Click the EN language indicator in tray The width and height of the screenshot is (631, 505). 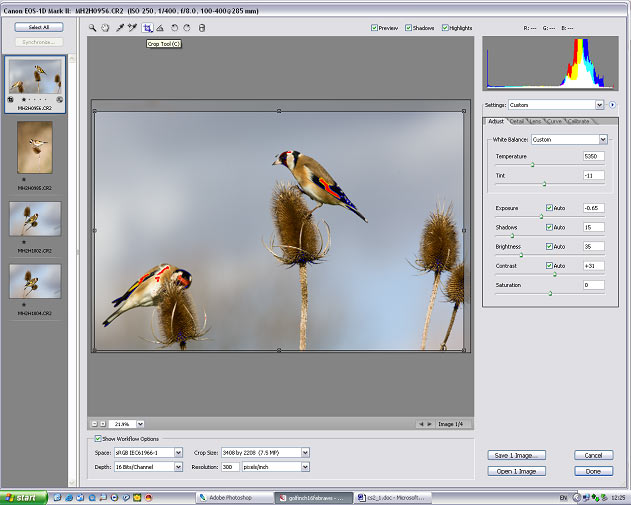(x=563, y=498)
